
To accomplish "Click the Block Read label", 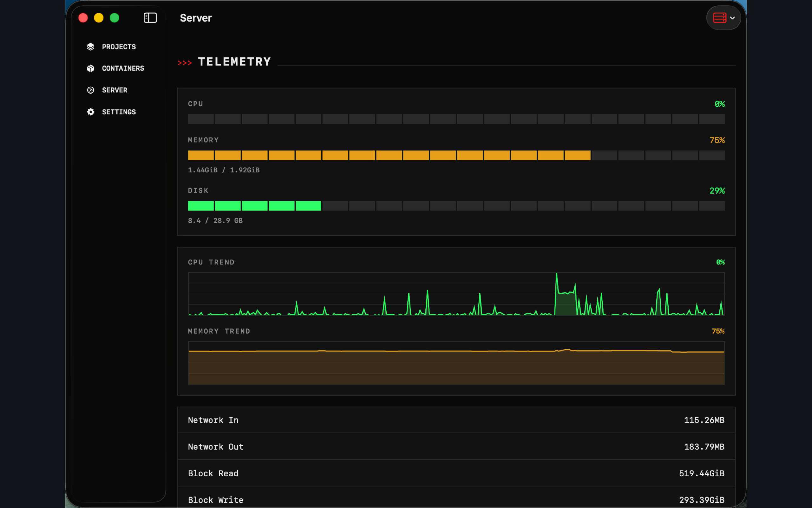I will 213,473.
